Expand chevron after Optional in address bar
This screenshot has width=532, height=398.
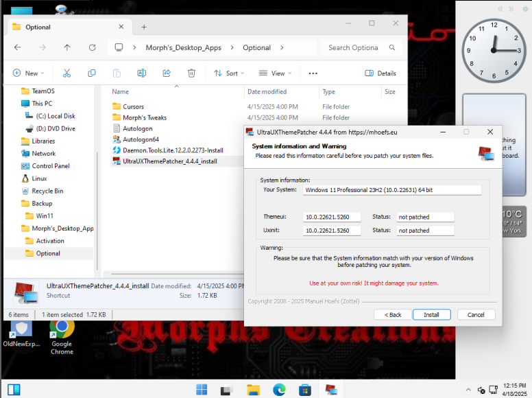click(282, 47)
